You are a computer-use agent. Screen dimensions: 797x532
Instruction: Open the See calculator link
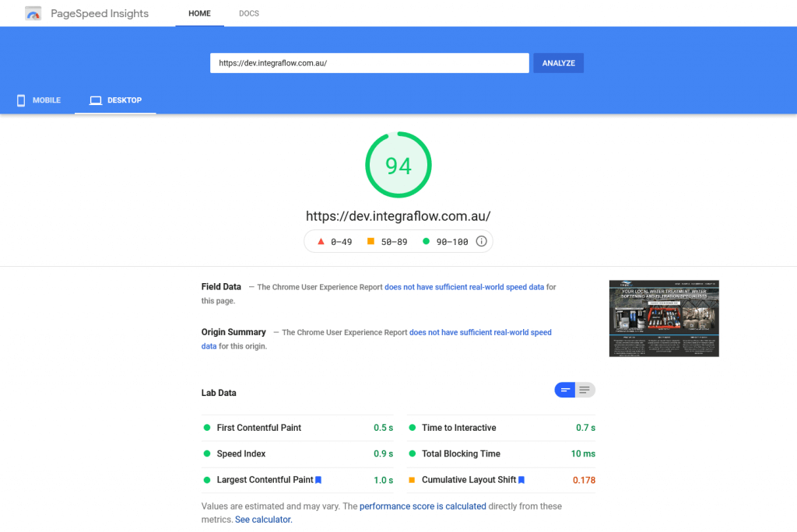click(x=262, y=519)
